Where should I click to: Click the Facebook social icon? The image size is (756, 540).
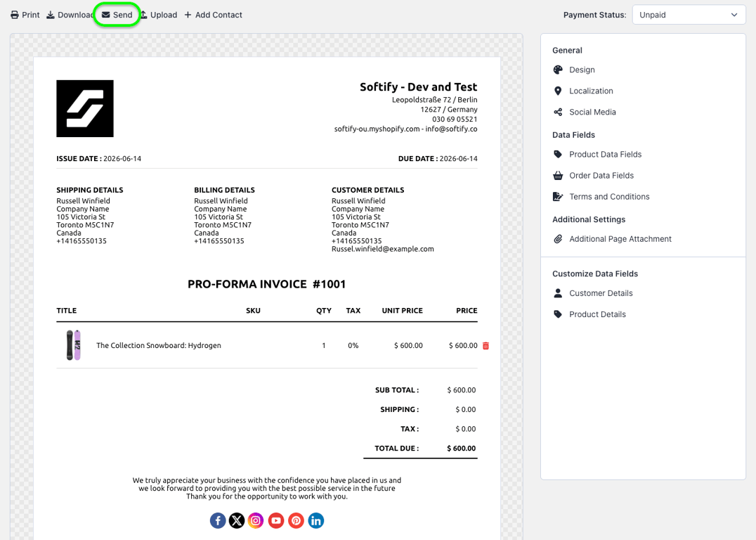[x=218, y=521]
